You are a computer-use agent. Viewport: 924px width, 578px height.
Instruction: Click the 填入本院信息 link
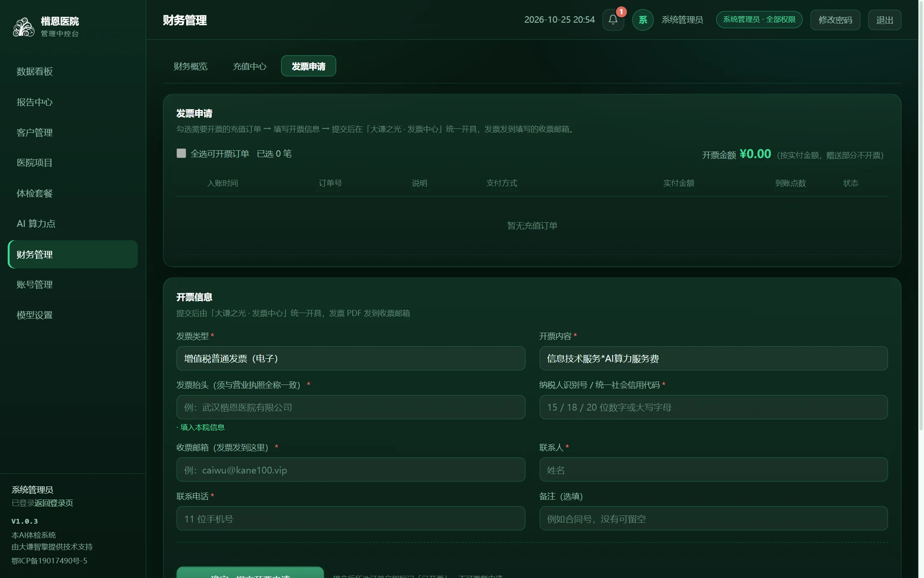(202, 427)
